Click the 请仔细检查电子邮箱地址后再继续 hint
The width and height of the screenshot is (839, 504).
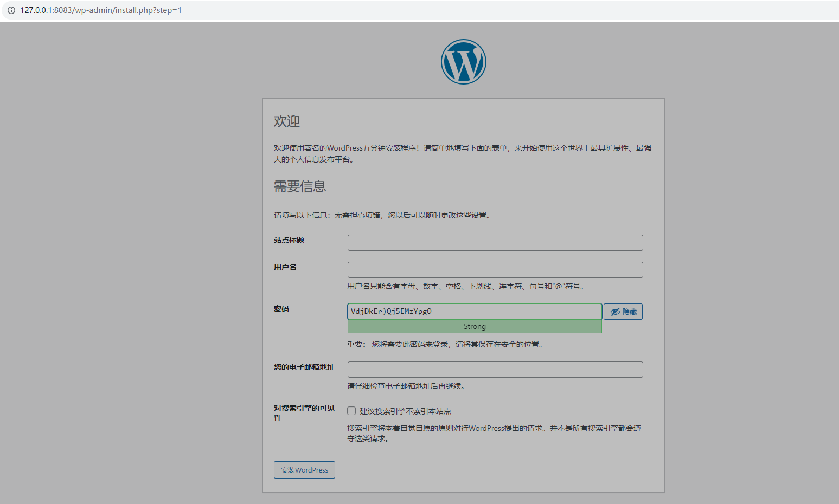click(x=407, y=386)
